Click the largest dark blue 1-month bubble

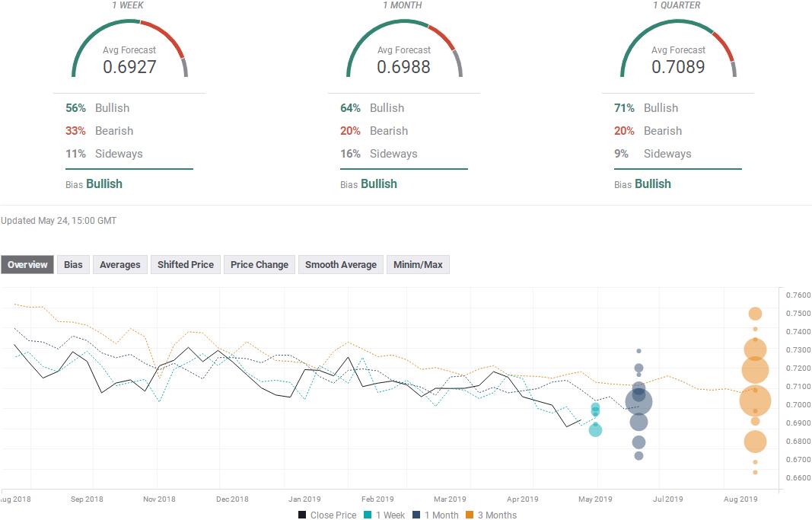click(x=638, y=401)
